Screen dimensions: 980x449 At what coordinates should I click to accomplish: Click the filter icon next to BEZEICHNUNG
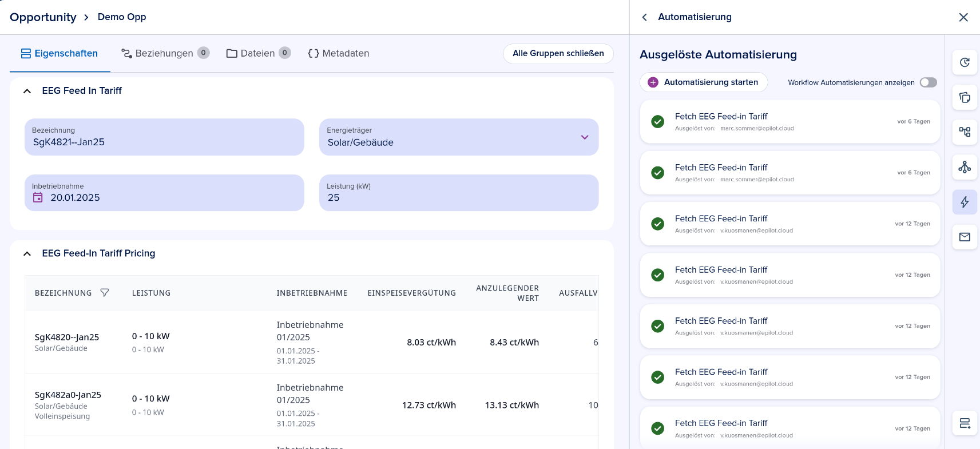tap(105, 292)
